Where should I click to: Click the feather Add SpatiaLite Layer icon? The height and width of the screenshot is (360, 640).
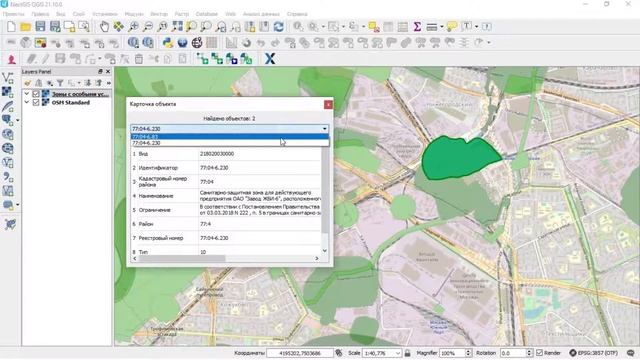pyautogui.click(x=8, y=106)
